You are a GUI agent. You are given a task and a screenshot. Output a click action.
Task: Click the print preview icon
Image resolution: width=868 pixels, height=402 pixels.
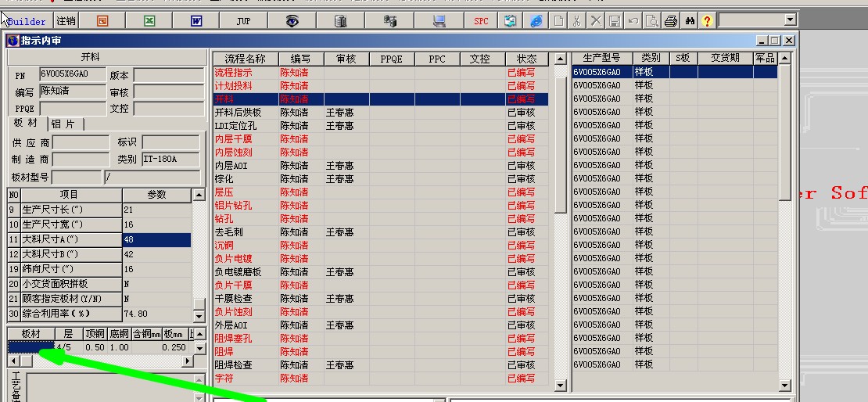click(652, 21)
